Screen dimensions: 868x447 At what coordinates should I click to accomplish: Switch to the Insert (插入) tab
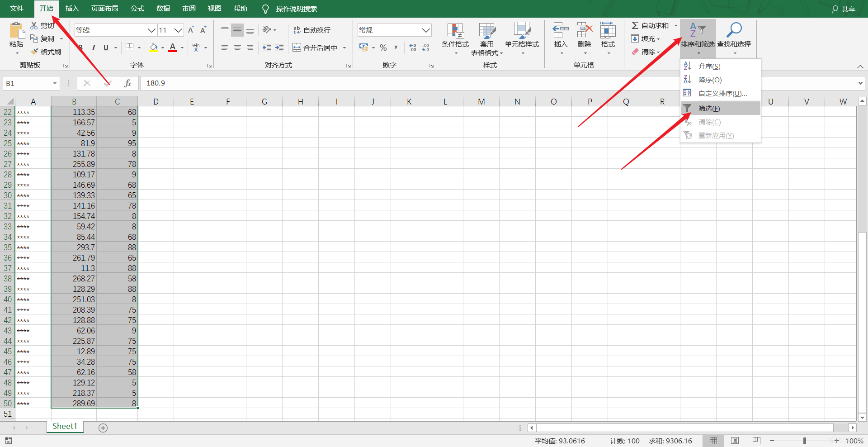click(x=72, y=9)
